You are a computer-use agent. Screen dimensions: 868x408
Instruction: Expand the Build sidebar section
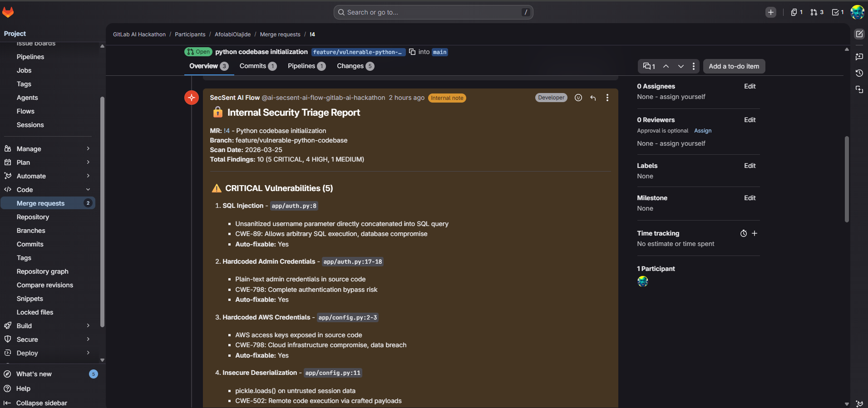point(48,326)
